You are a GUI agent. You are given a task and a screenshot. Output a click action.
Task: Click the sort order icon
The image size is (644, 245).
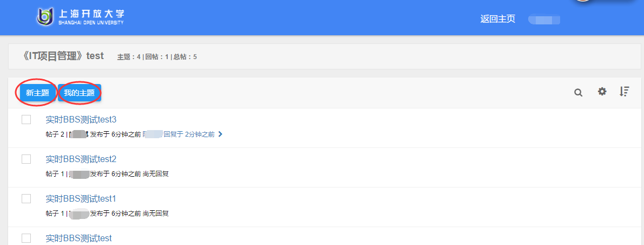coord(624,92)
